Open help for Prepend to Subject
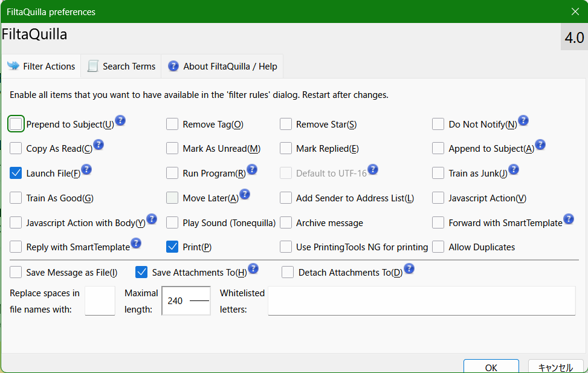This screenshot has width=588, height=373. point(120,120)
